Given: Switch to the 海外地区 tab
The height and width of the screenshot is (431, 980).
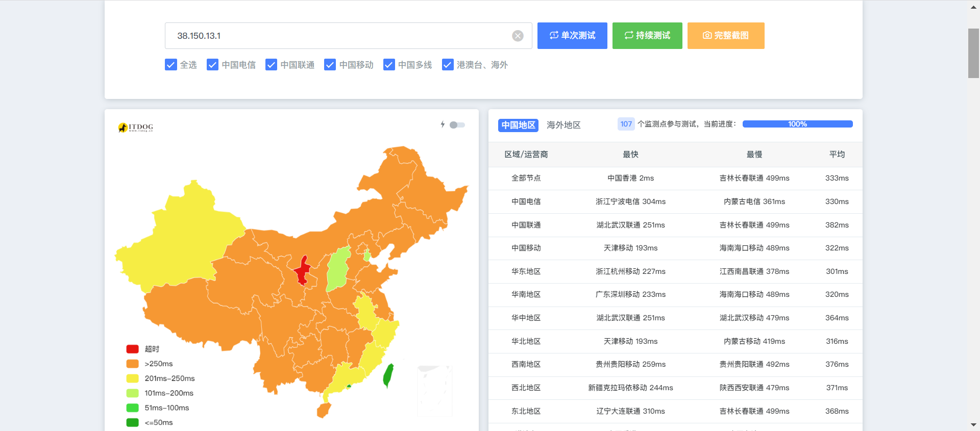Looking at the screenshot, I should pyautogui.click(x=563, y=125).
